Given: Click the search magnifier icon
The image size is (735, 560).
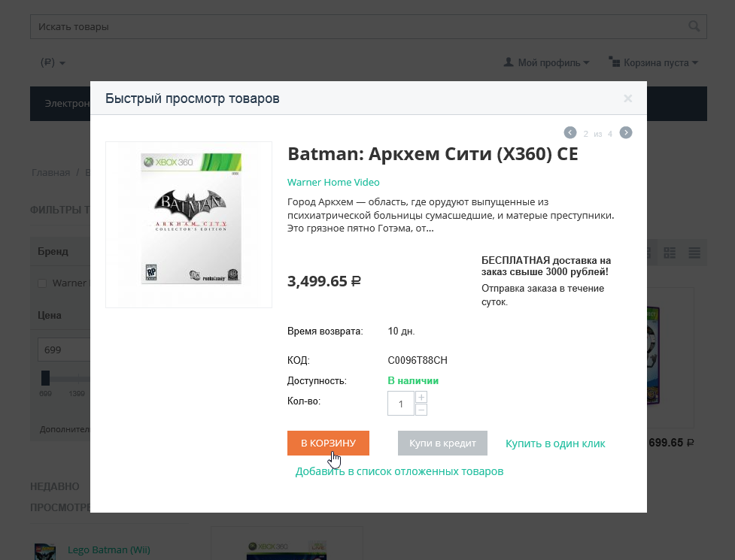Looking at the screenshot, I should (x=694, y=27).
